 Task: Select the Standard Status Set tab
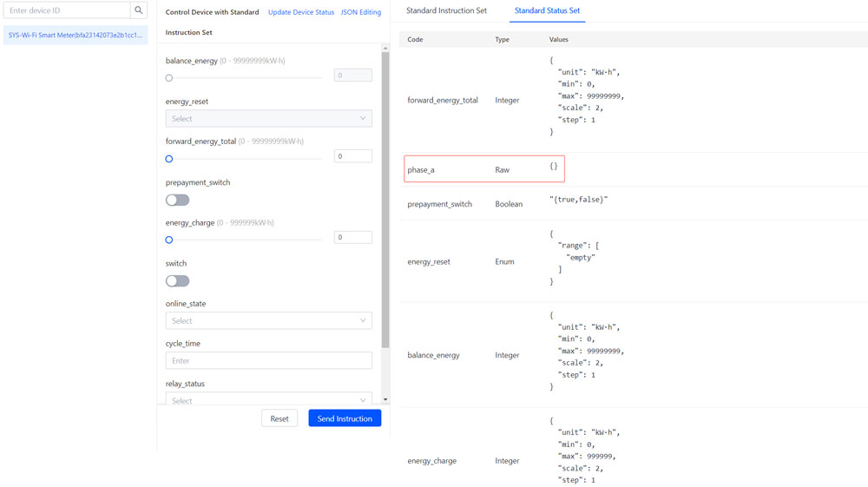[x=547, y=11]
